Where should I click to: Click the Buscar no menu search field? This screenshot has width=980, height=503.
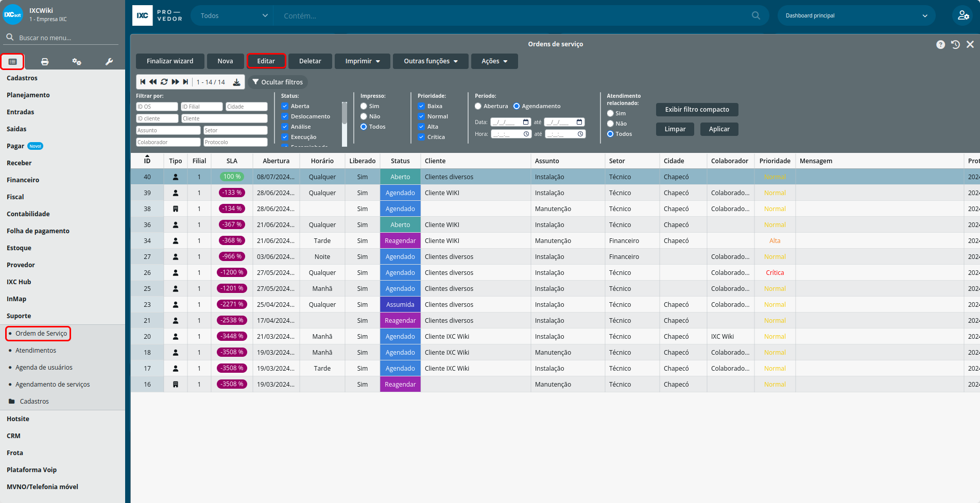pos(62,38)
